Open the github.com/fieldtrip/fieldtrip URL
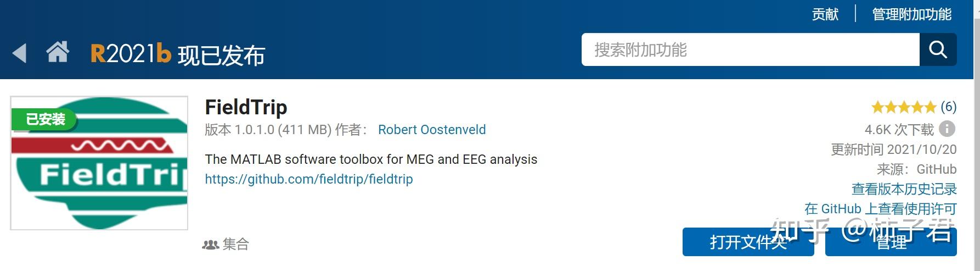Image resolution: width=980 pixels, height=271 pixels. [308, 179]
